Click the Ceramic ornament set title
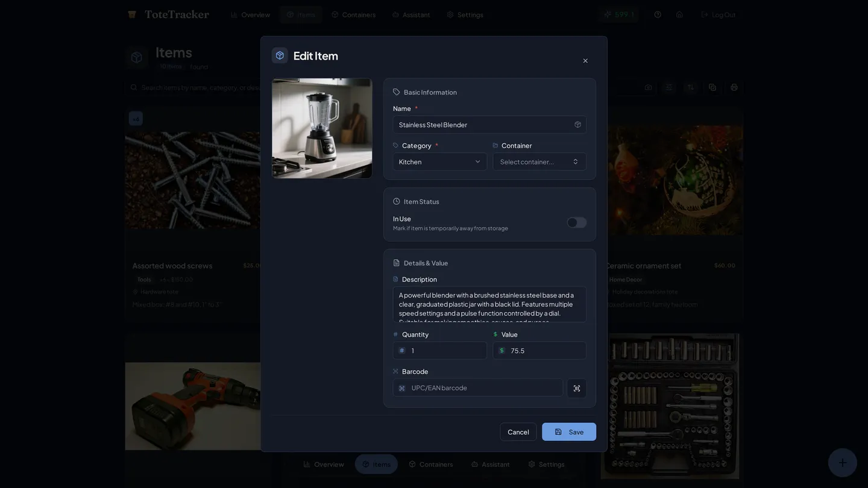Screen dimensions: 868x488 [x=643, y=266]
